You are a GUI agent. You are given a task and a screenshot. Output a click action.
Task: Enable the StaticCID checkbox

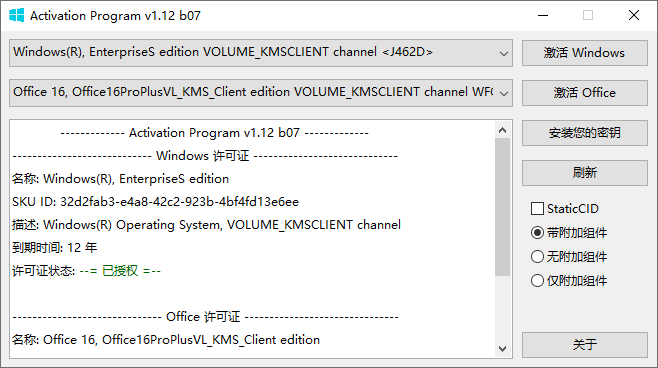565,209
